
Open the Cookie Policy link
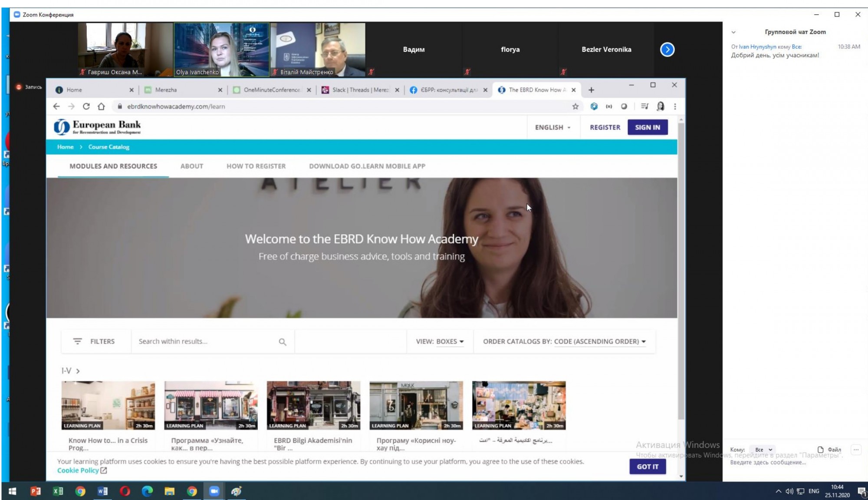[x=78, y=470]
